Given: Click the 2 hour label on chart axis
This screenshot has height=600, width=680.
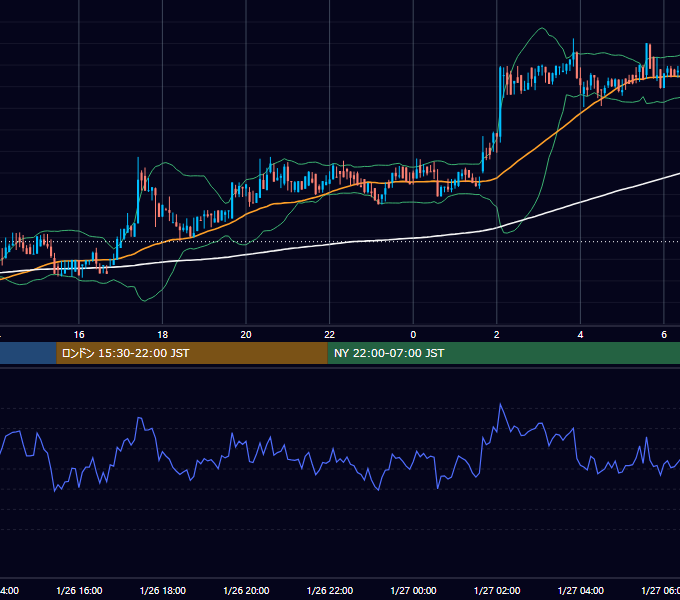Looking at the screenshot, I should pyautogui.click(x=497, y=335).
